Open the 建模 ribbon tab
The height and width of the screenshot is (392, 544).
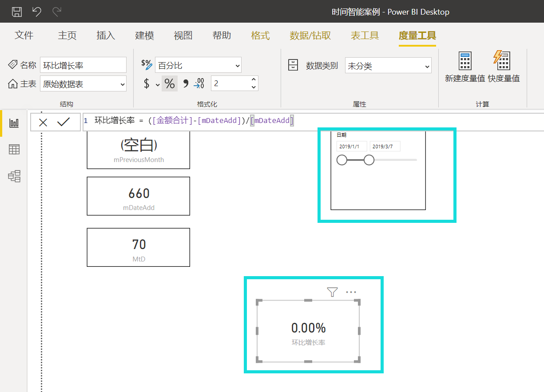click(x=144, y=36)
